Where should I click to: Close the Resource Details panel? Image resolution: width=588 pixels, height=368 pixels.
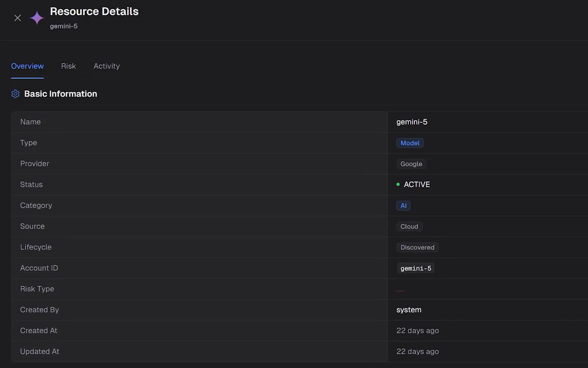coord(18,18)
